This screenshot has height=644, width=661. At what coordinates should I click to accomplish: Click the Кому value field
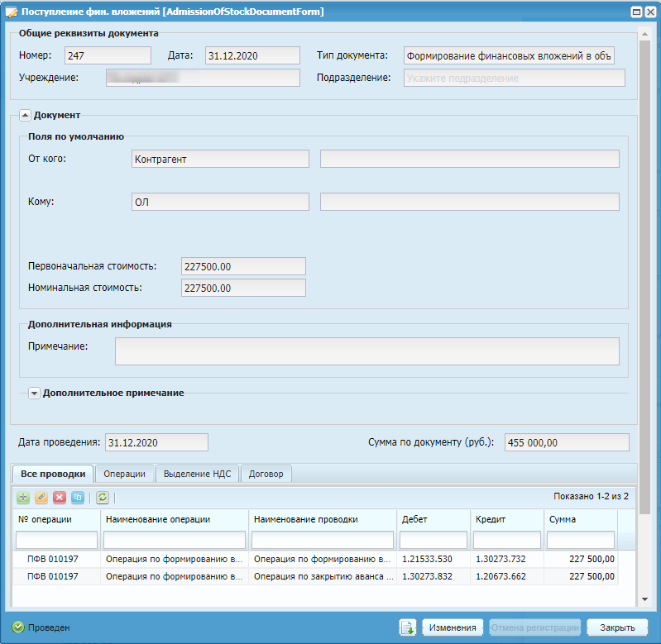pyautogui.click(x=470, y=202)
